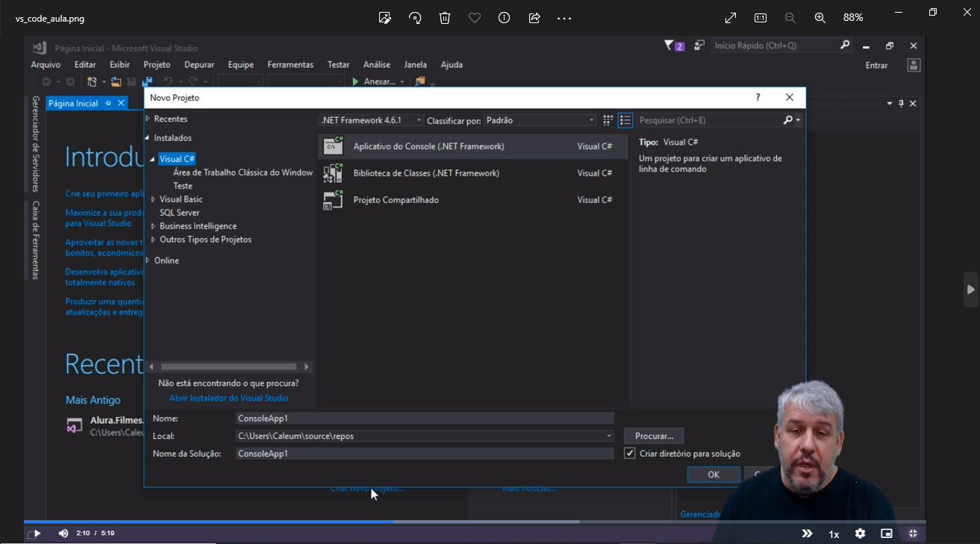Open the Editar menu
The image size is (980, 544).
85,65
